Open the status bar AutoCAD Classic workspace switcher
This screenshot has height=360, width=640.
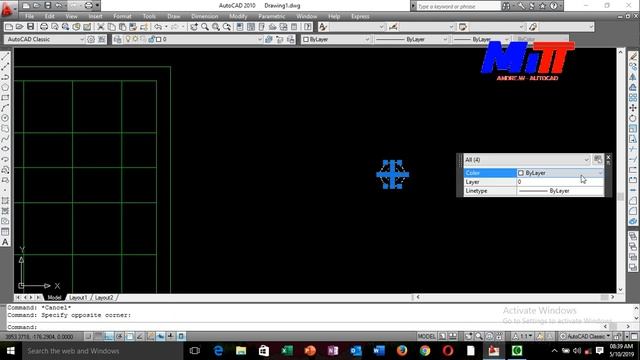click(x=584, y=336)
